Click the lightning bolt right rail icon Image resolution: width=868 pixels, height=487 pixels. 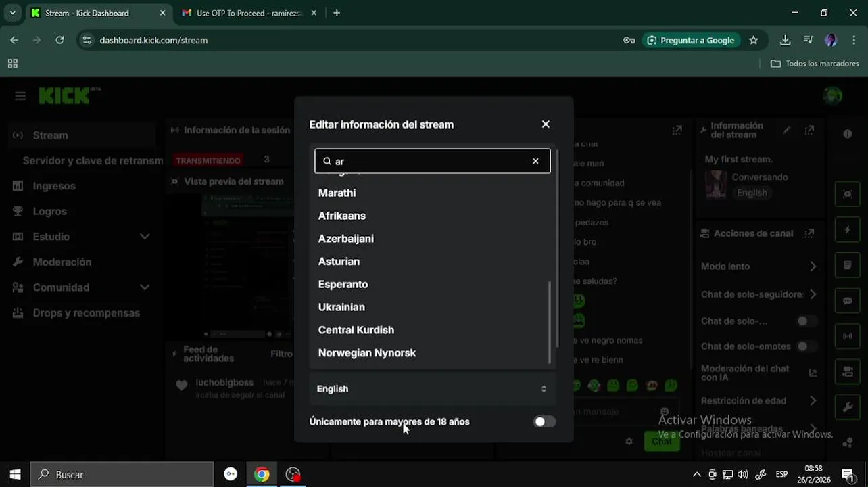pyautogui.click(x=848, y=230)
